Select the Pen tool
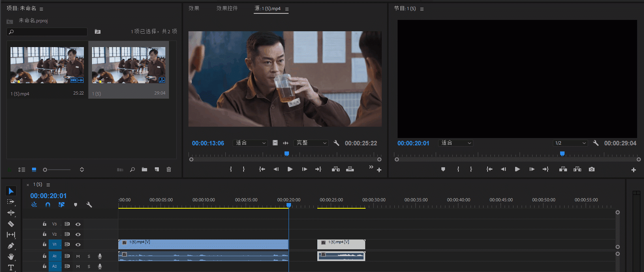 click(x=11, y=246)
